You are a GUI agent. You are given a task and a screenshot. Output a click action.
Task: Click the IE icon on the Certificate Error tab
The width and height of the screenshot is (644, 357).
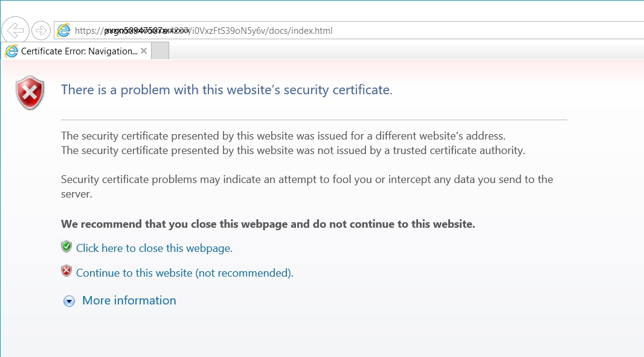click(12, 51)
